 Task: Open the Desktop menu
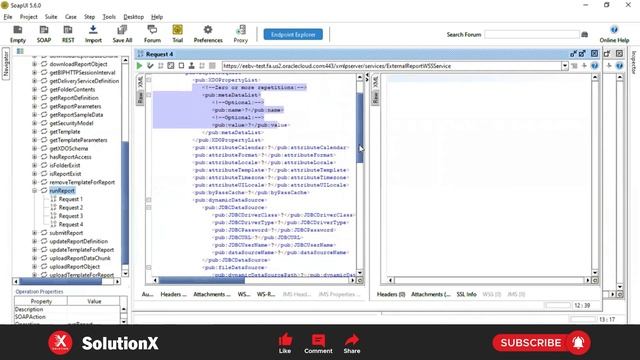pyautogui.click(x=133, y=17)
